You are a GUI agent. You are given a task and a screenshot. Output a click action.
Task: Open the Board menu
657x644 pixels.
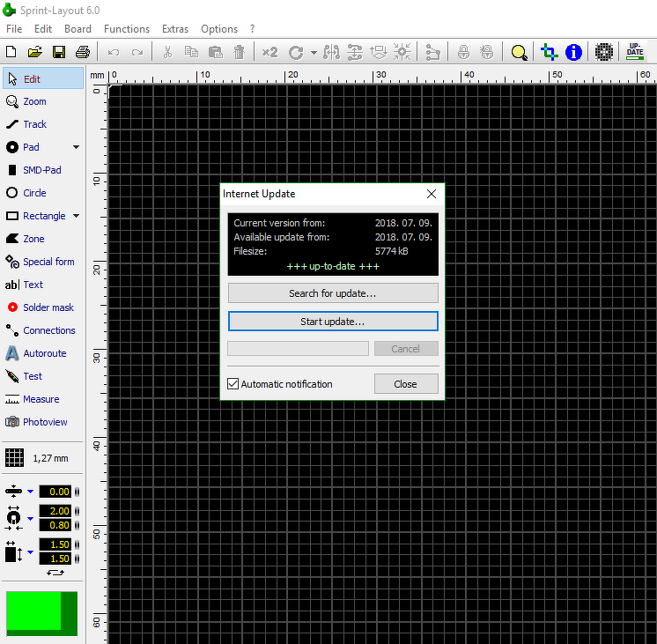(78, 29)
